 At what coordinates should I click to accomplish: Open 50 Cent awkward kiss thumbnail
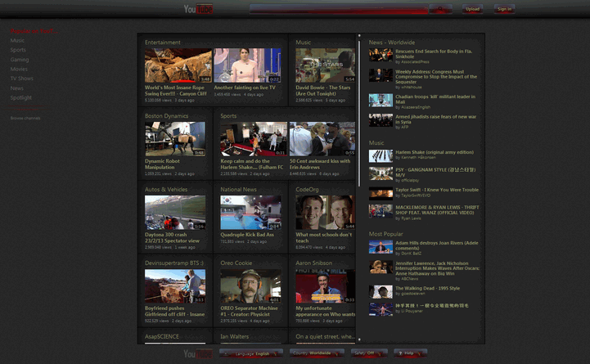click(322, 139)
